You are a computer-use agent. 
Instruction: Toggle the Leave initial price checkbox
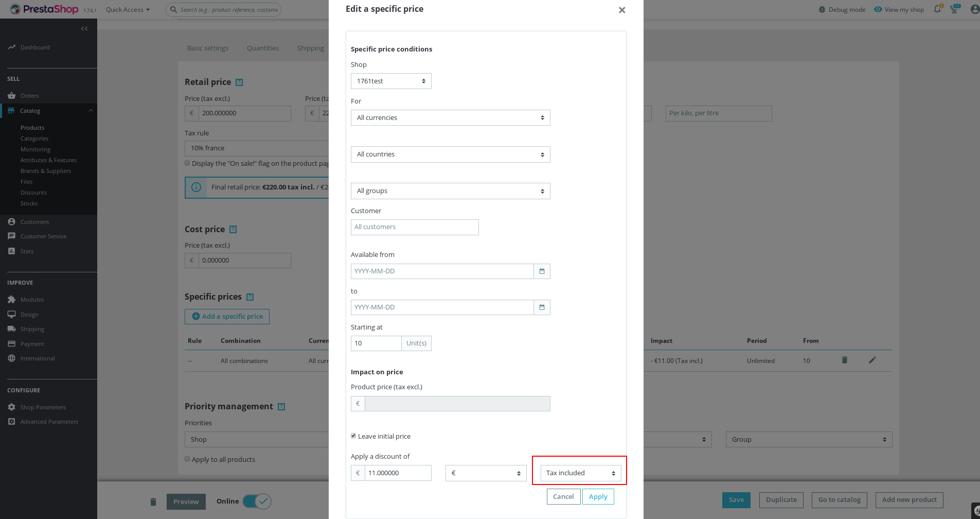pos(353,436)
